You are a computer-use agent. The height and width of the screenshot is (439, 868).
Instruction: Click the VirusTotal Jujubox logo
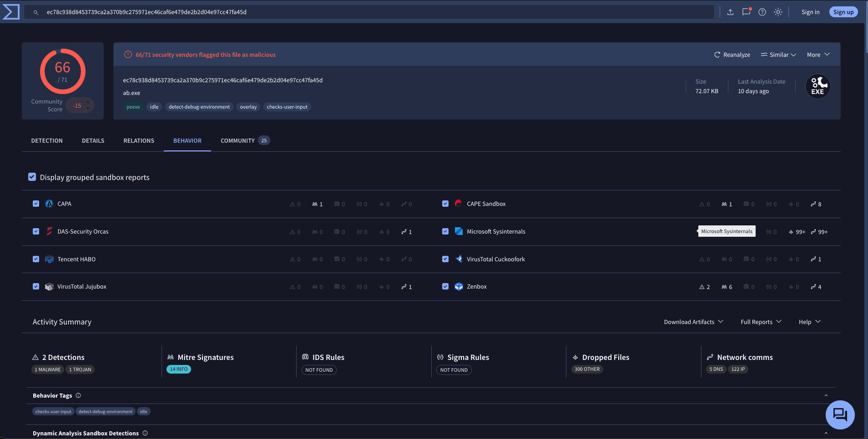point(49,287)
